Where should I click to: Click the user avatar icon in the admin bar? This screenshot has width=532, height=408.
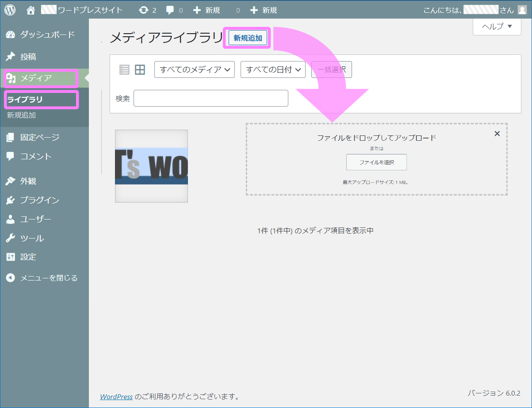click(x=522, y=9)
